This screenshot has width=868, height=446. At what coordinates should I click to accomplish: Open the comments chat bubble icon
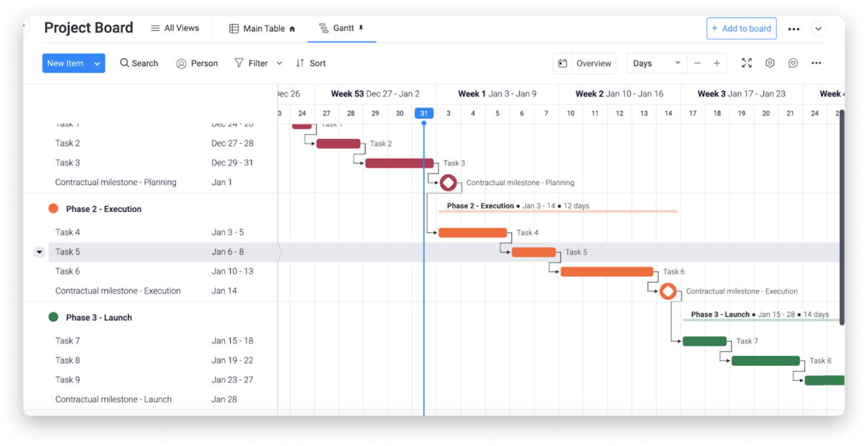[793, 64]
